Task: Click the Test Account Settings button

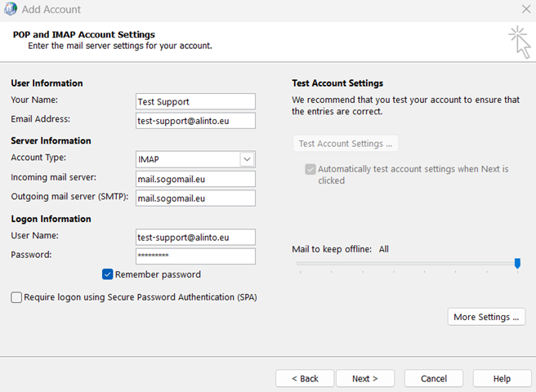Action: [345, 144]
